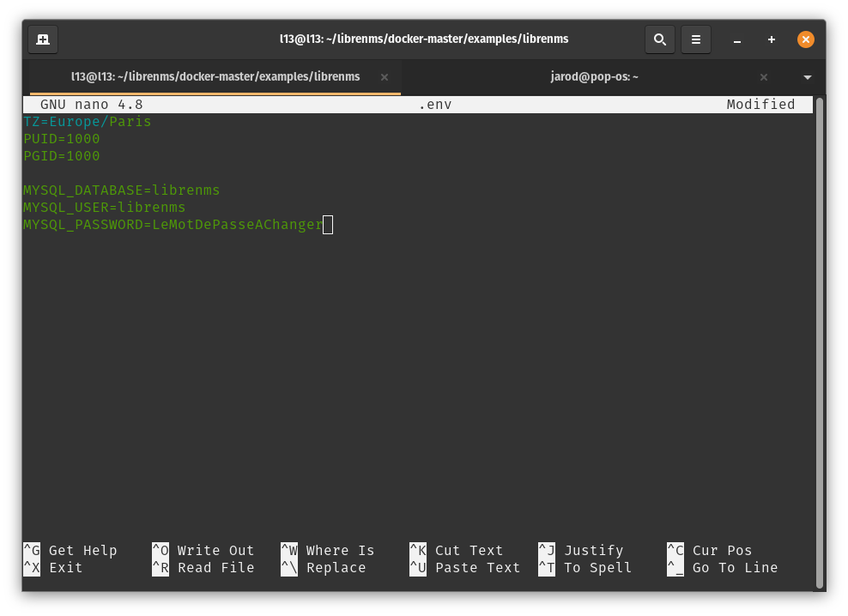Click the ^O Write Out shortcut
Screen dimensions: 848x616
[x=203, y=551]
